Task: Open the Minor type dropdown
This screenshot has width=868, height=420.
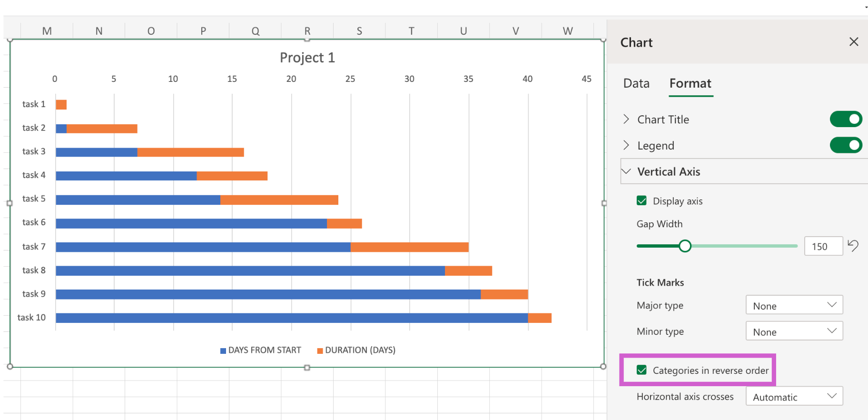Action: pos(794,331)
